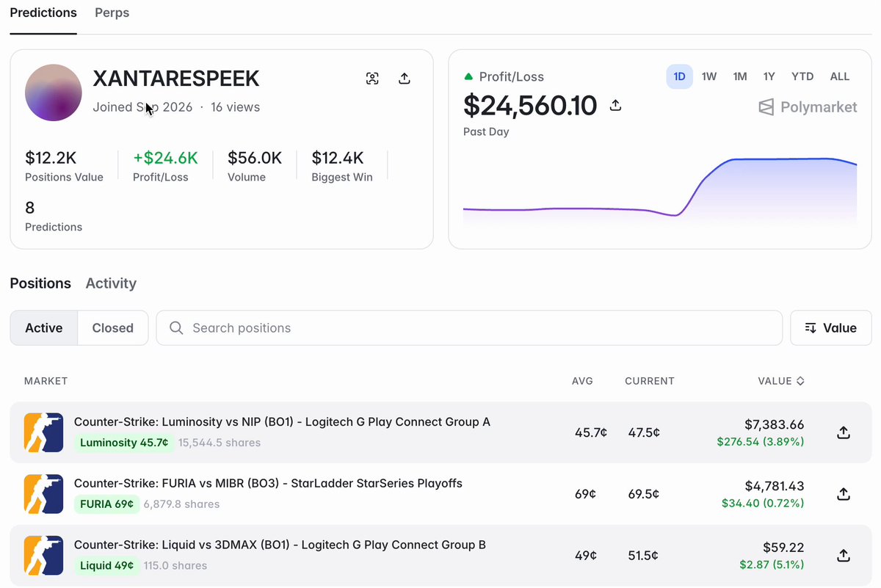This screenshot has width=881, height=588.
Task: Click the CURRENT column header
Action: coord(650,381)
